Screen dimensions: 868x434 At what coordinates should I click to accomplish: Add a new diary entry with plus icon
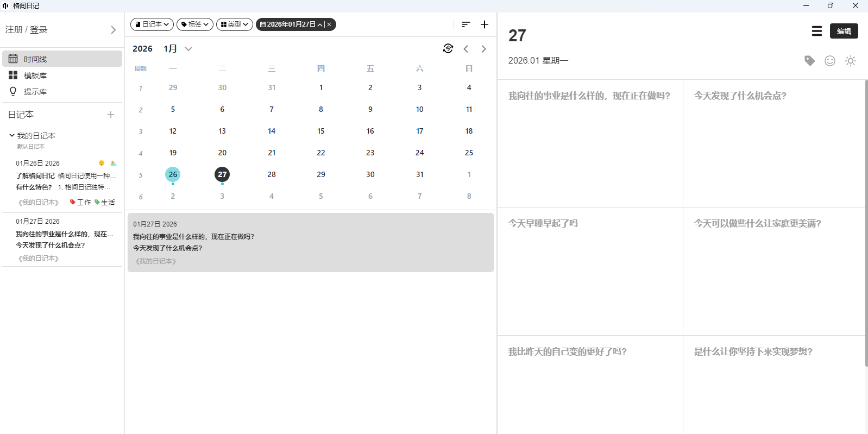click(485, 24)
